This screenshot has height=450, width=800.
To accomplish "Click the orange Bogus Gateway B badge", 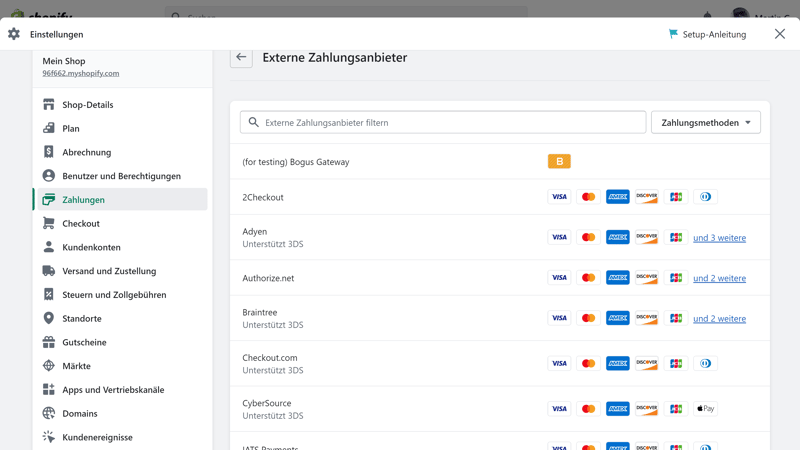I will point(559,161).
